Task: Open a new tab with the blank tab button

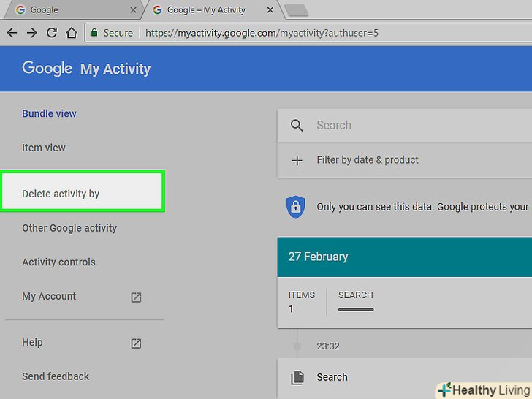Action: click(x=295, y=10)
